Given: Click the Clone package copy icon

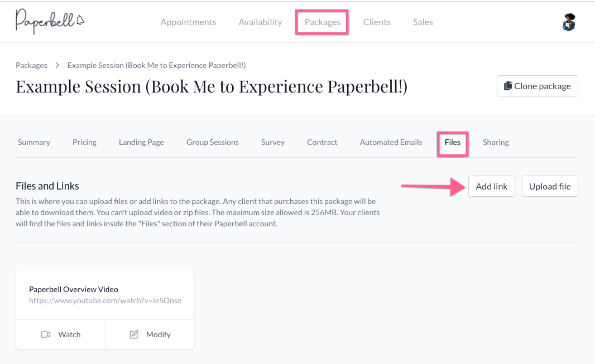Looking at the screenshot, I should pyautogui.click(x=507, y=86).
